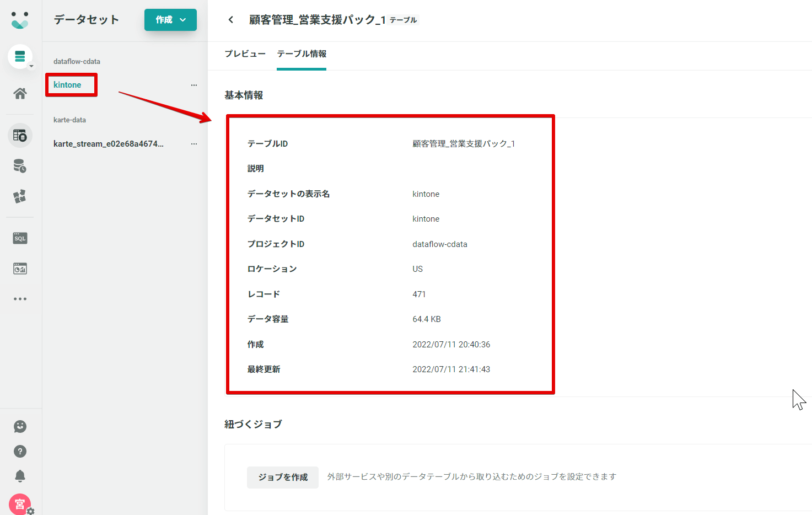
Task: Expand the 作成 create dropdown button
Action: click(170, 20)
